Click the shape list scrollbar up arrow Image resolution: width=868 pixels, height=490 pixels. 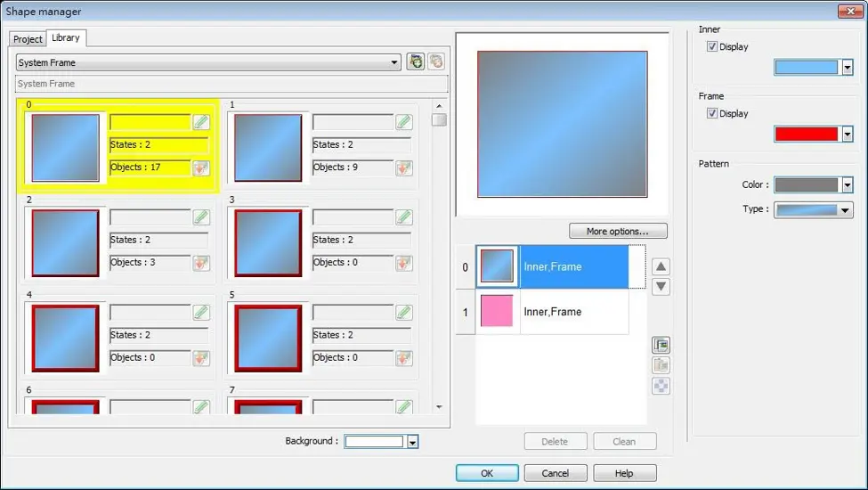pos(439,106)
